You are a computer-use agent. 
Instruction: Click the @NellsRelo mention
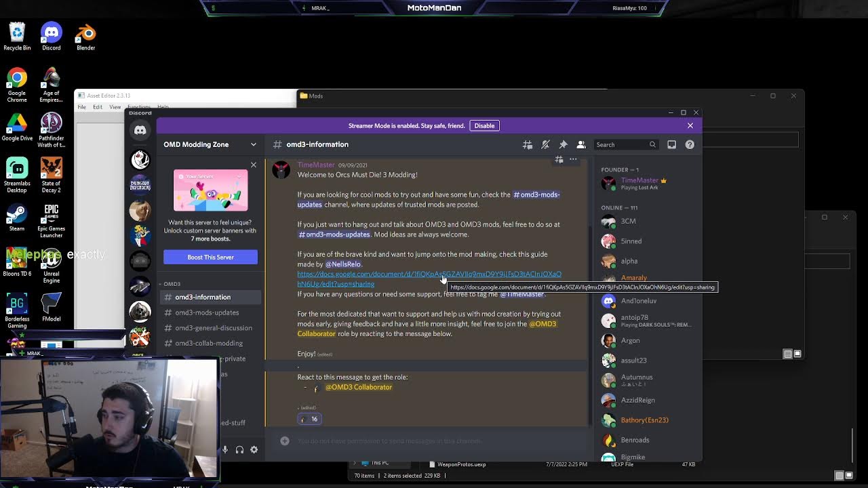342,264
